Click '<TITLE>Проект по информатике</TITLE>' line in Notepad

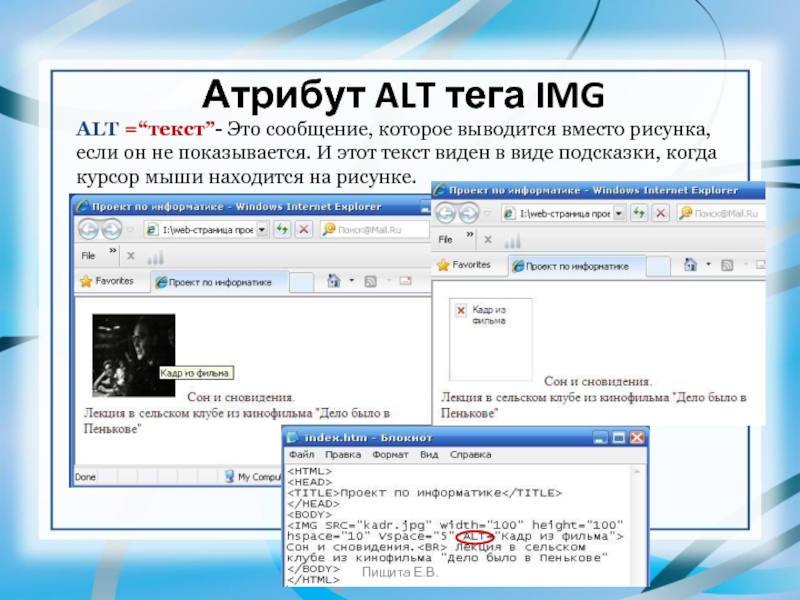(x=424, y=493)
